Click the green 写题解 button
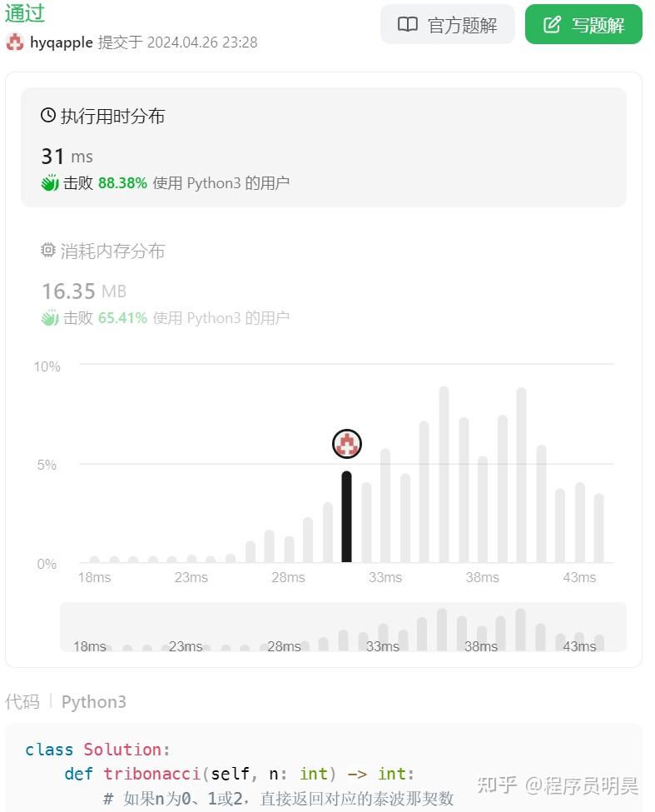The height and width of the screenshot is (812, 655). point(583,24)
